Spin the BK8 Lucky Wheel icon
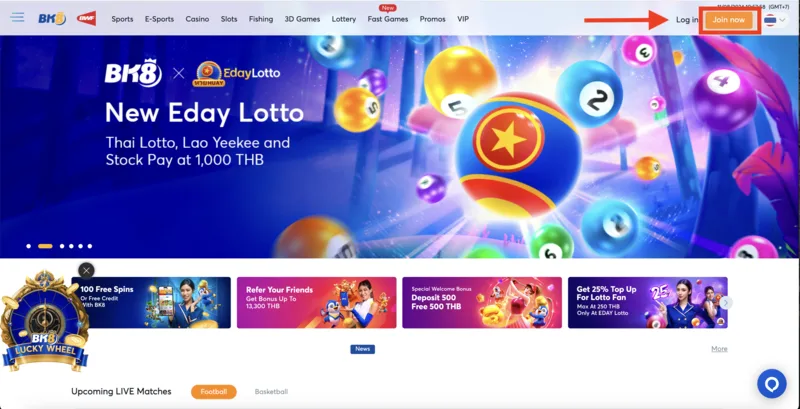800x409 pixels. coord(45,322)
